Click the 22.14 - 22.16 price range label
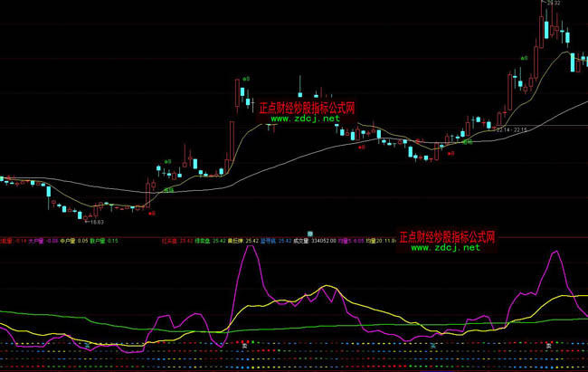The image size is (588, 372). pyautogui.click(x=511, y=130)
